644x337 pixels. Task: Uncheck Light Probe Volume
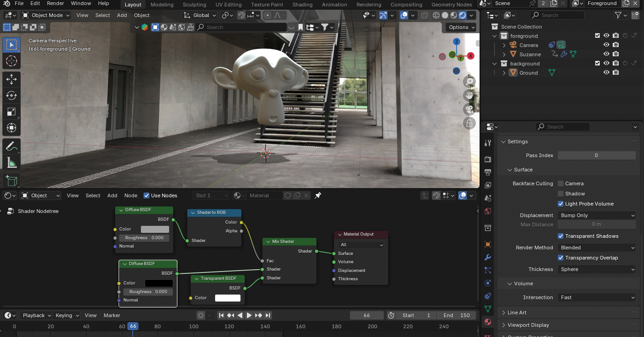[x=561, y=204]
